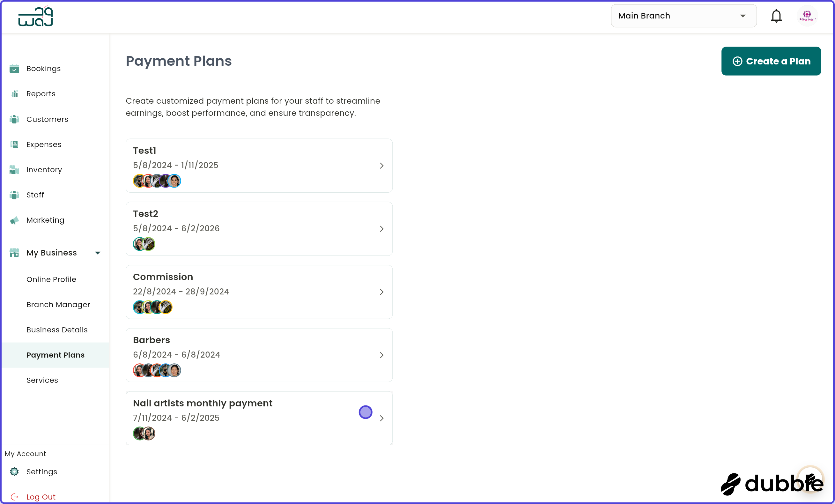This screenshot has width=835, height=504.
Task: Open the Inventory boxes icon
Action: 14,170
